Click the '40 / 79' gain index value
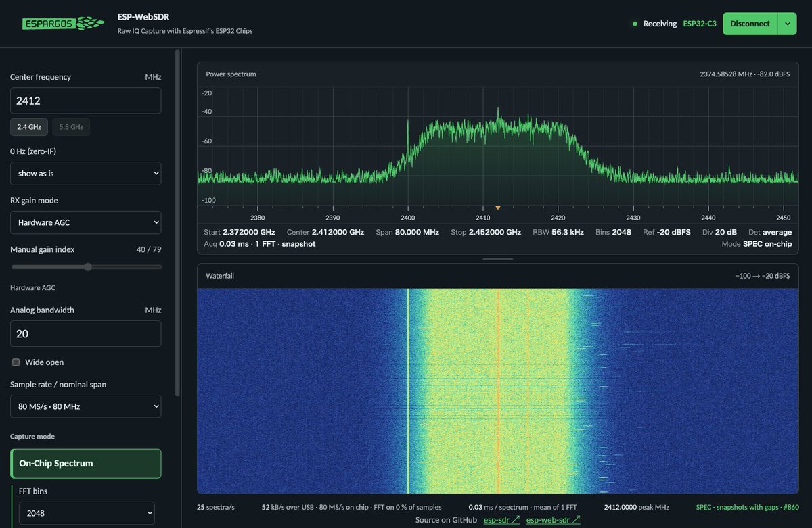The image size is (812, 528). point(149,249)
